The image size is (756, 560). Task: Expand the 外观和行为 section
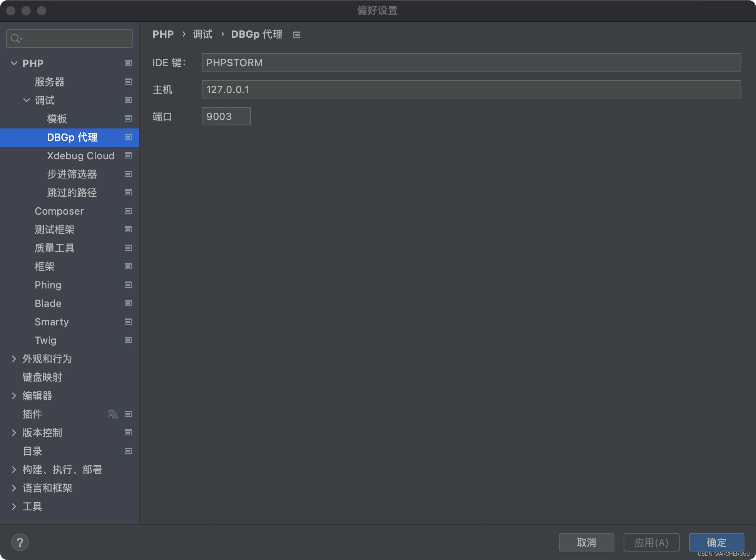(14, 359)
